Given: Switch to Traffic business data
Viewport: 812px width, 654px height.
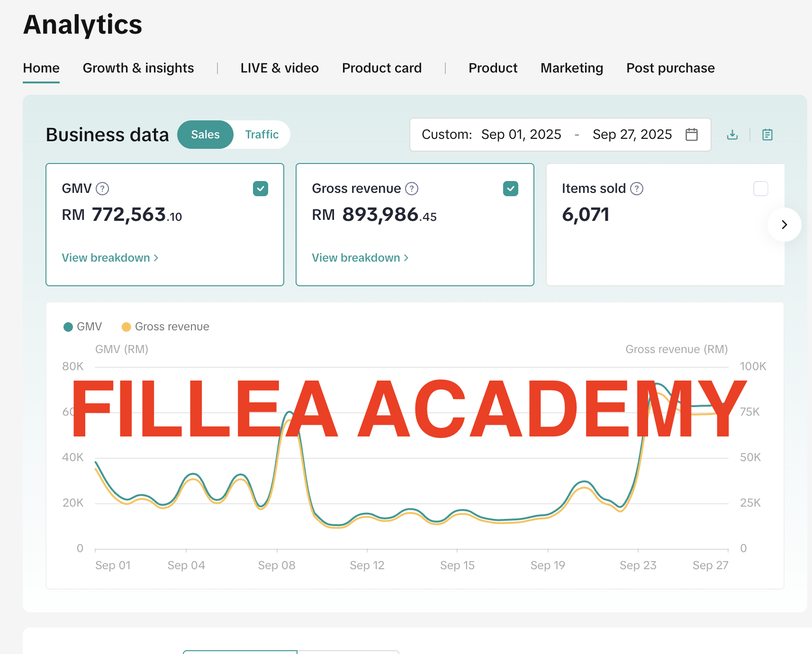Looking at the screenshot, I should 262,135.
